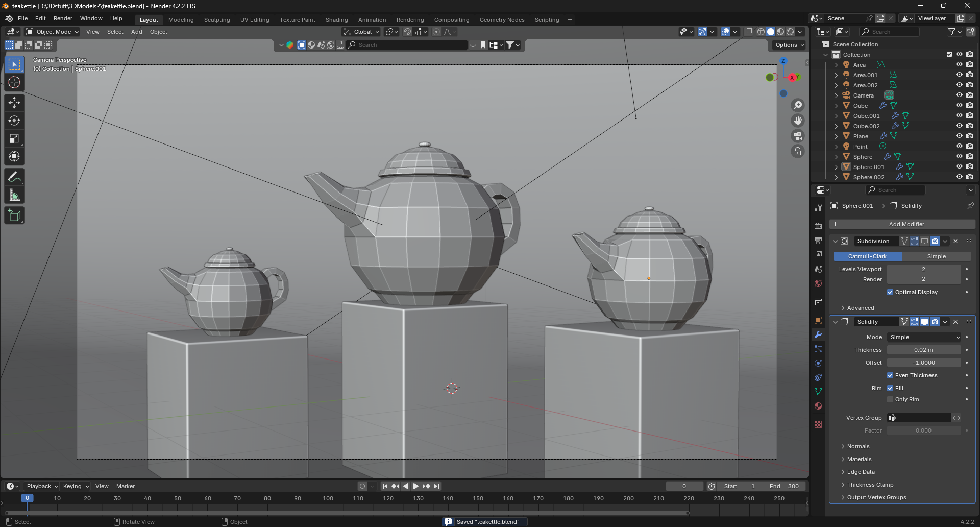
Task: Open the Render menu
Action: 63,18
